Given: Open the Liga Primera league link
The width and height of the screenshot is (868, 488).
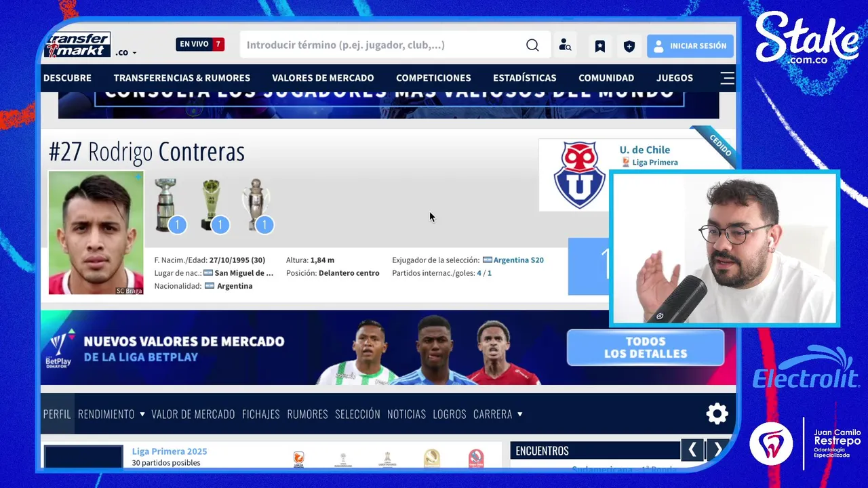Looking at the screenshot, I should [654, 163].
